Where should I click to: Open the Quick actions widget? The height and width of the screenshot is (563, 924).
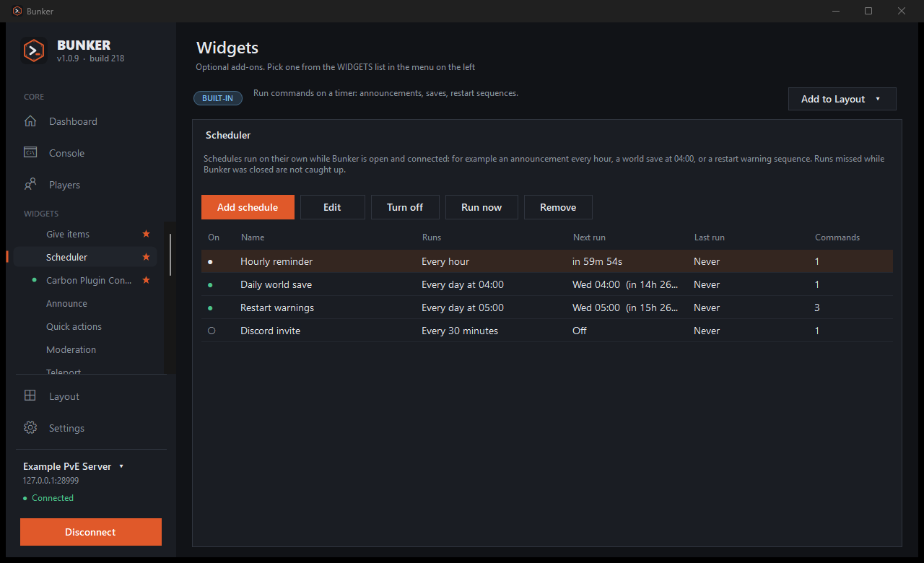74,326
